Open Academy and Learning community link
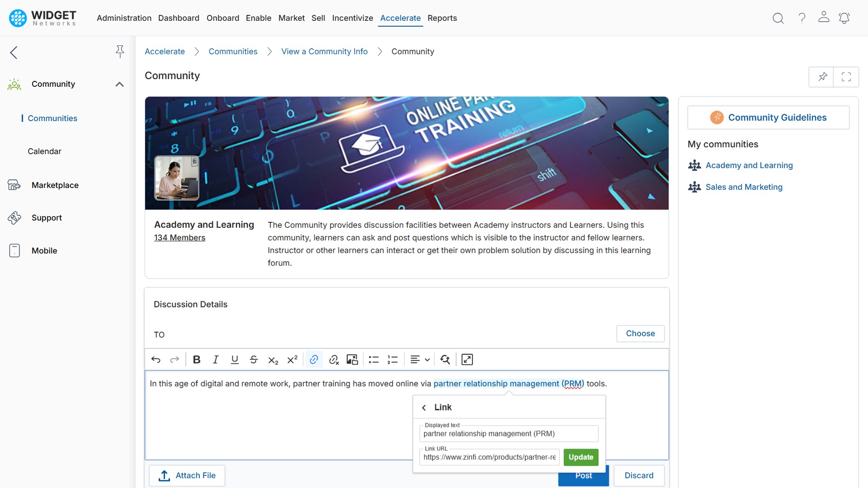Viewport: 868px width, 488px height. (x=749, y=165)
